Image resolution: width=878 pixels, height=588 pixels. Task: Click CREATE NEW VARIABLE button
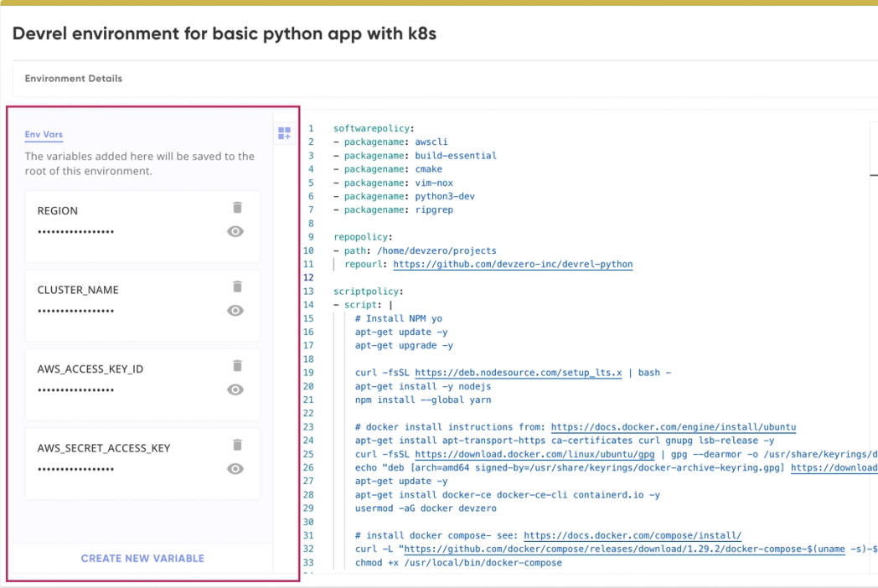coord(142,558)
